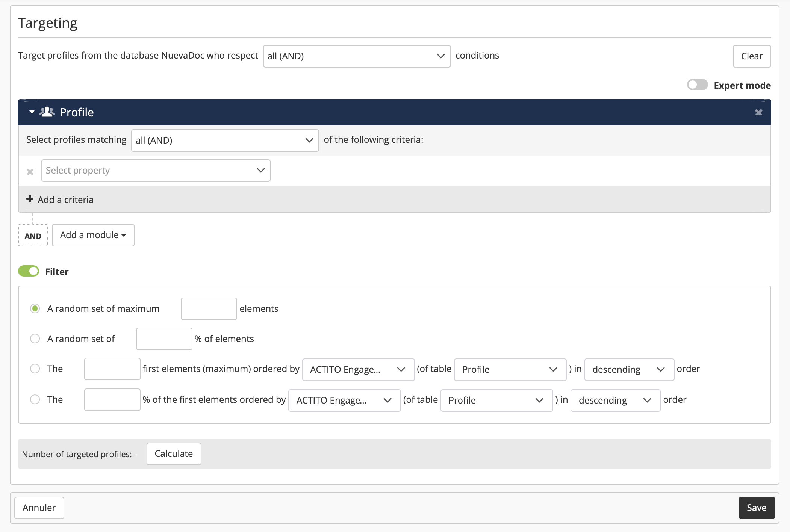
Task: Pick 'The % of the first elements' radio
Action: click(35, 399)
